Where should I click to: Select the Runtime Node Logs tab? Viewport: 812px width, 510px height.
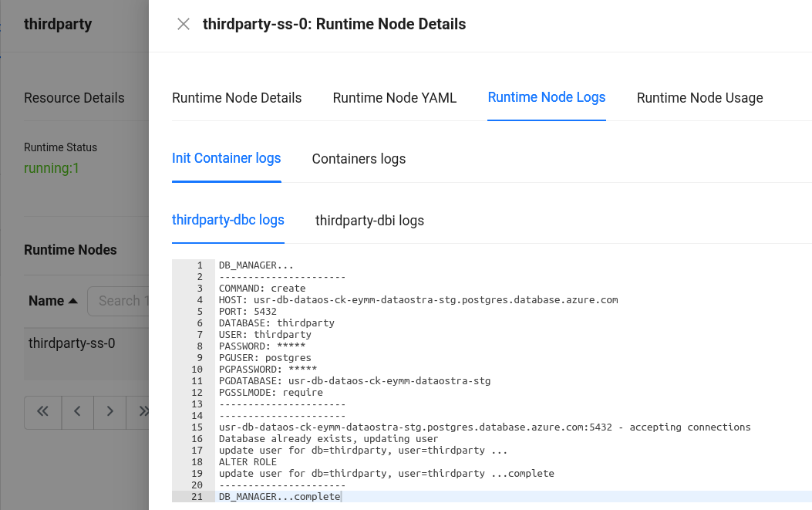(546, 97)
